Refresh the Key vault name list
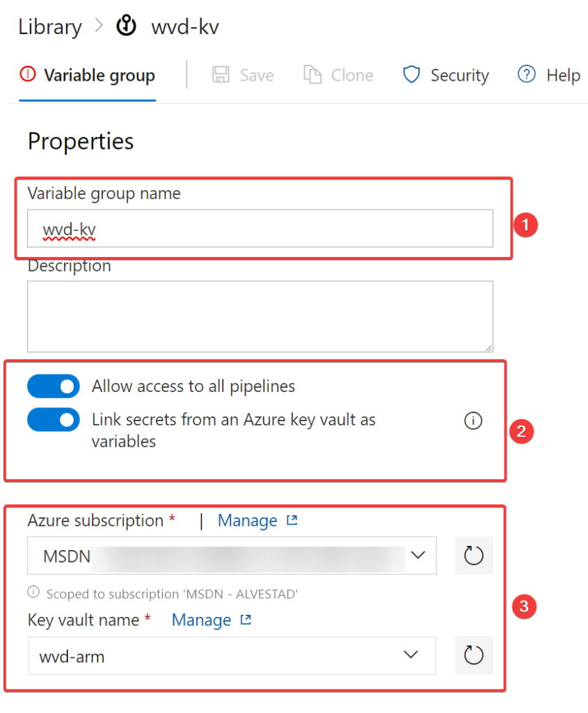Screen dimensions: 588x713 pyautogui.click(x=474, y=655)
